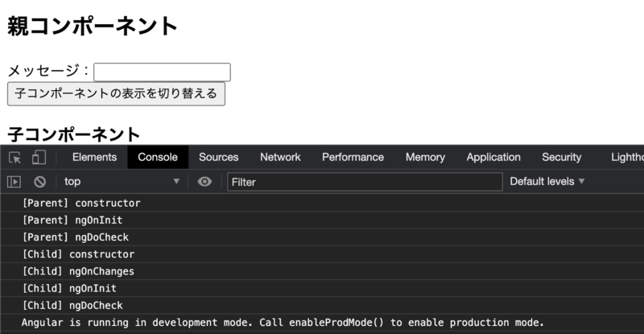Click the console Filter input field

tap(365, 182)
